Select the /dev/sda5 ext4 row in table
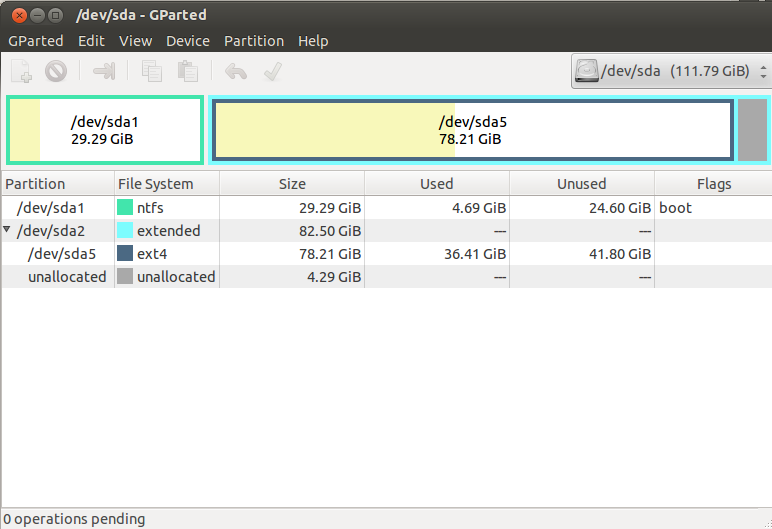772x529 pixels. coord(300,254)
